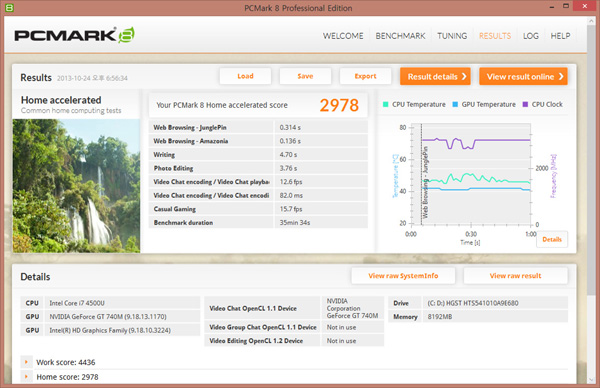The width and height of the screenshot is (600, 388).
Task: Switch to the TUNING tab
Action: point(452,36)
